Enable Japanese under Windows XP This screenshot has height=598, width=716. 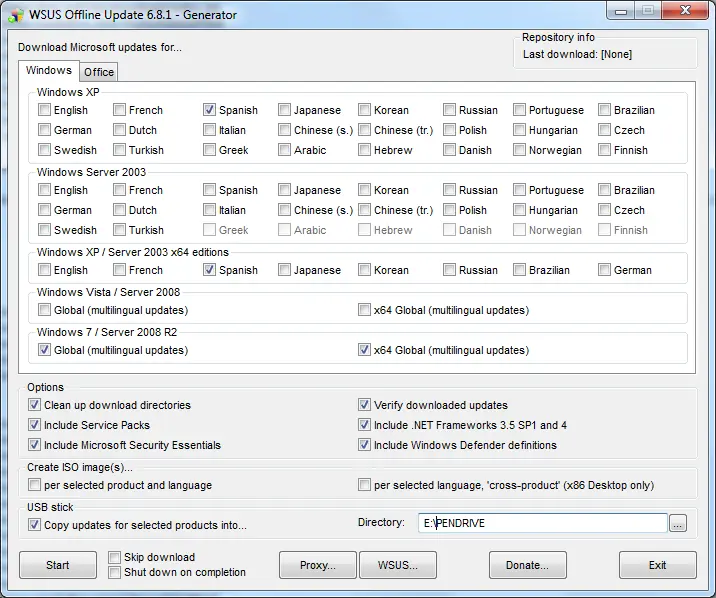pyautogui.click(x=284, y=110)
